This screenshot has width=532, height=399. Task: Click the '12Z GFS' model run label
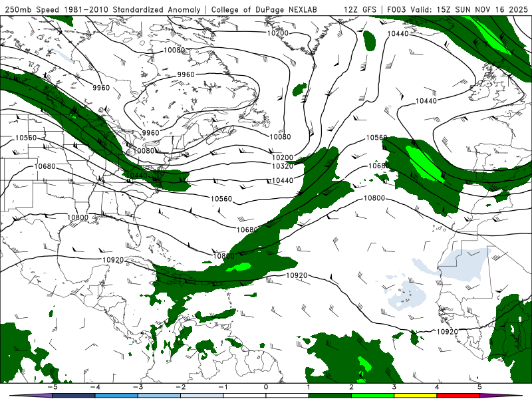(x=360, y=9)
